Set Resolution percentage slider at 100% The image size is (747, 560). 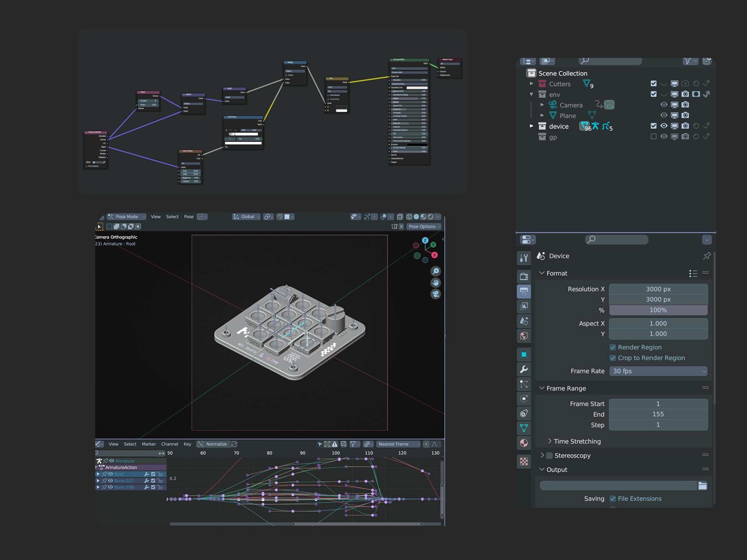click(658, 310)
